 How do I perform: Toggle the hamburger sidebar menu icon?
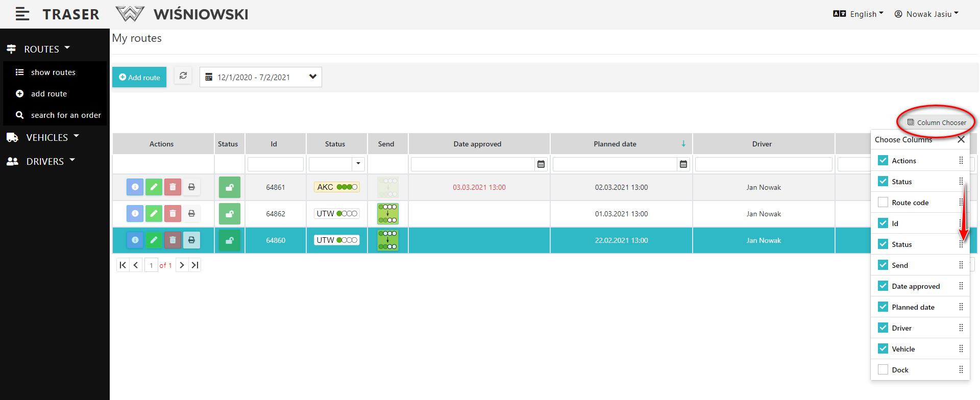22,14
